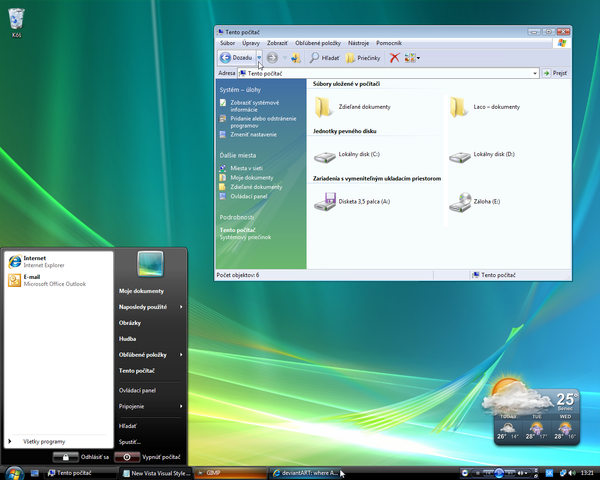This screenshot has width=600, height=480.
Task: Select the Lokálny disk (C:) drive icon
Action: [x=324, y=156]
